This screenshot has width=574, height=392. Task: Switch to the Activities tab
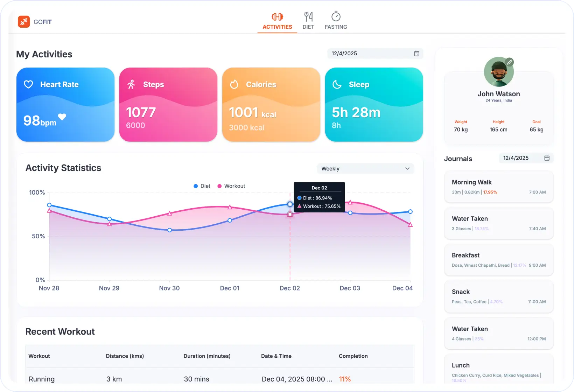pyautogui.click(x=277, y=21)
